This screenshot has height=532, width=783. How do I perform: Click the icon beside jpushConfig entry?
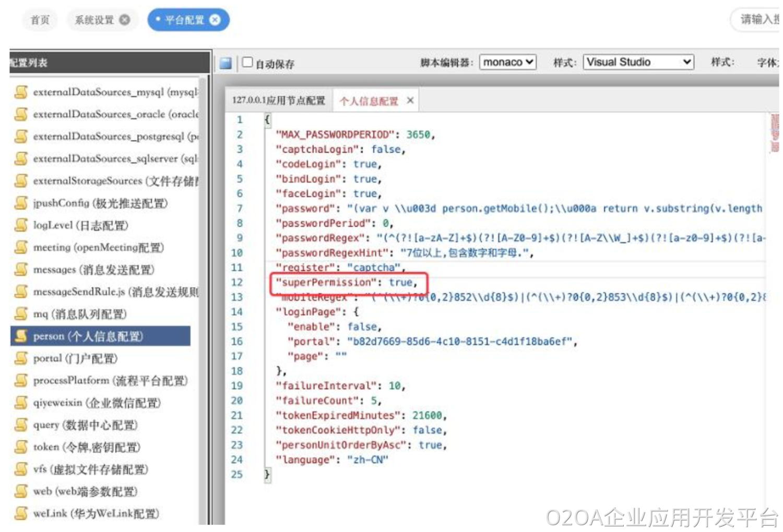click(x=21, y=203)
